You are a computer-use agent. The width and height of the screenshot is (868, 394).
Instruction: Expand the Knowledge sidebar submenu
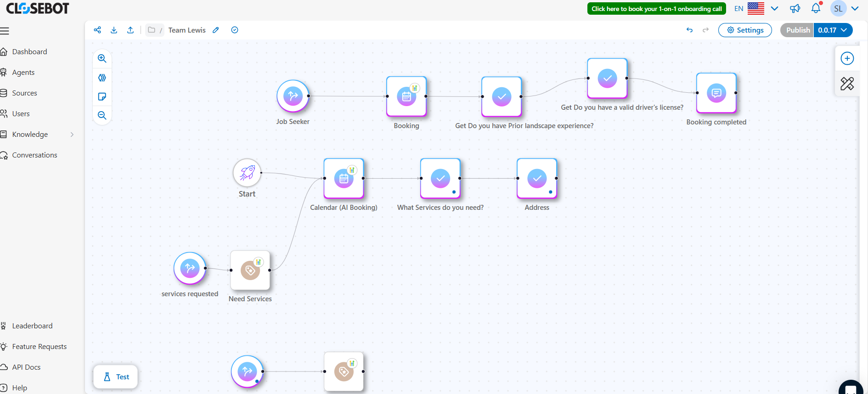coord(72,135)
